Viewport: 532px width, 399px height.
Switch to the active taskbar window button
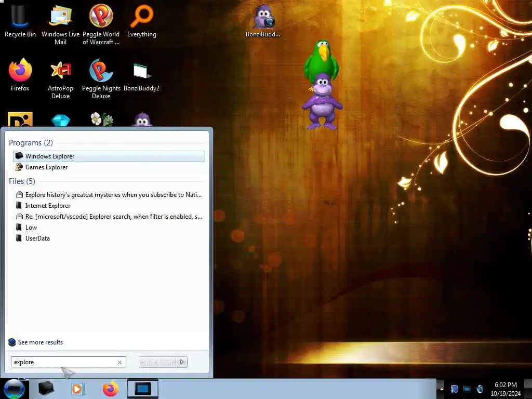(143, 389)
